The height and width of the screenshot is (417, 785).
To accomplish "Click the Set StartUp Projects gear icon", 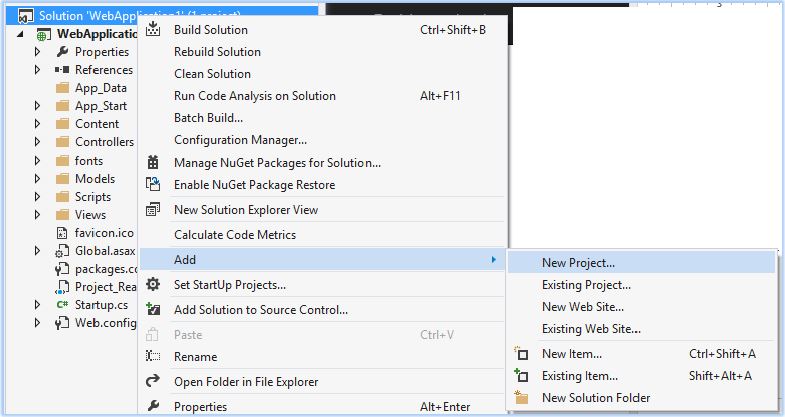I will [153, 284].
